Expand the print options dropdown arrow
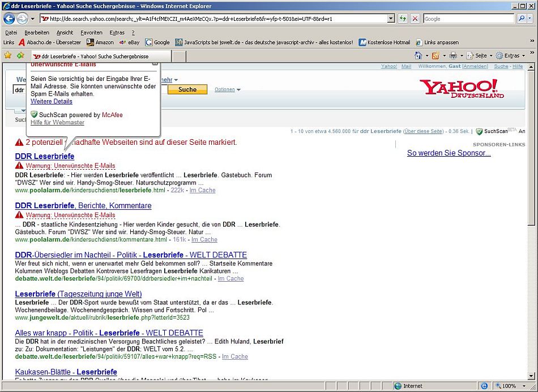 pyautogui.click(x=462, y=55)
